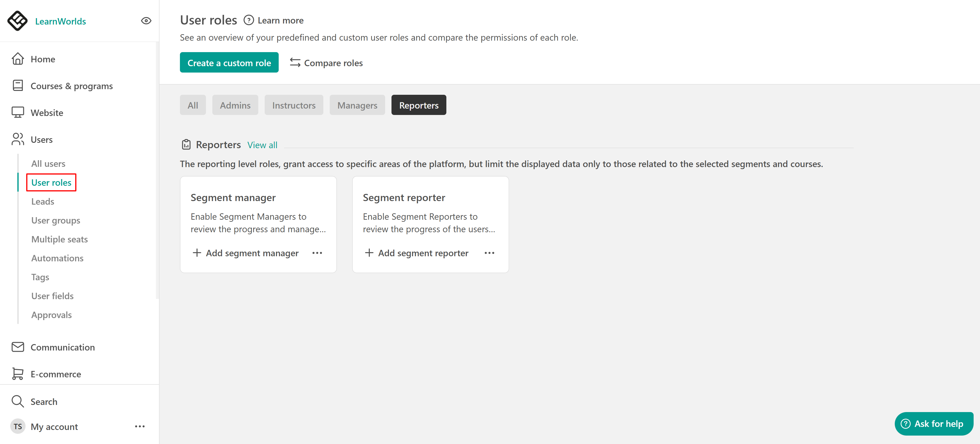
Task: Toggle the preview eye icon
Action: [x=146, y=21]
